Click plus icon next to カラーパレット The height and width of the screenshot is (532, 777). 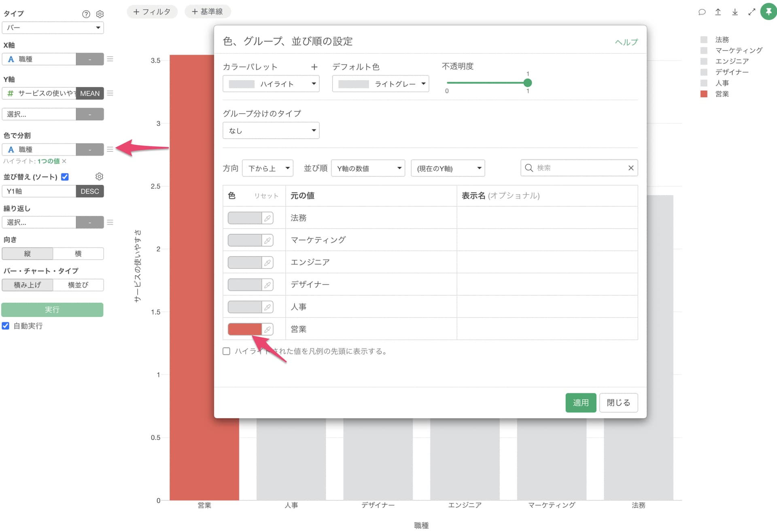tap(314, 67)
